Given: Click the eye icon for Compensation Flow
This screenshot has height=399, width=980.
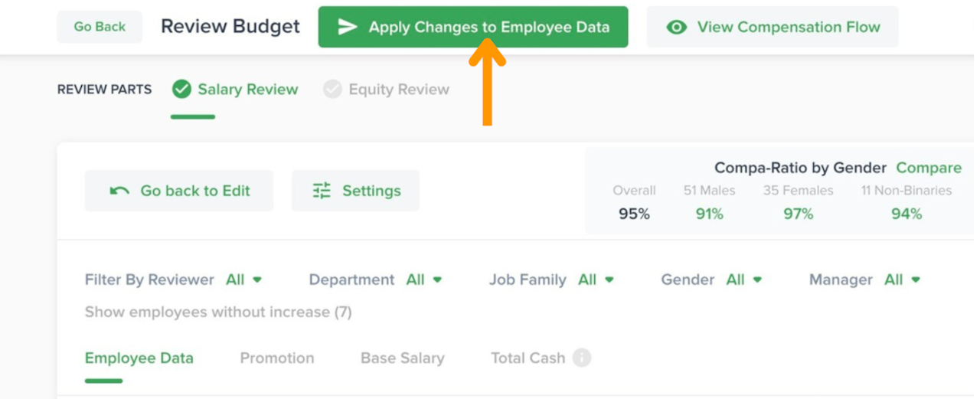Looking at the screenshot, I should tap(676, 28).
